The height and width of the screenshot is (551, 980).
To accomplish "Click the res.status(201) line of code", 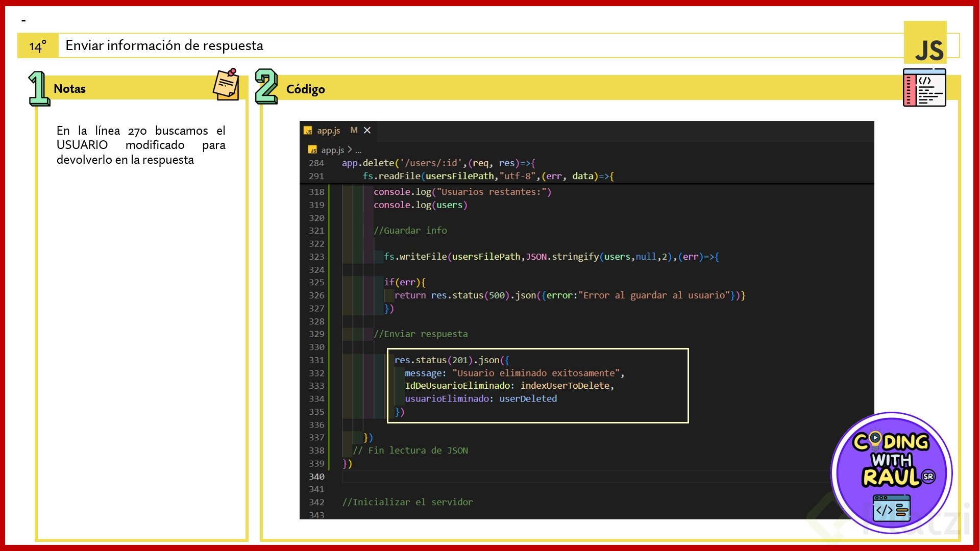I will pos(451,360).
